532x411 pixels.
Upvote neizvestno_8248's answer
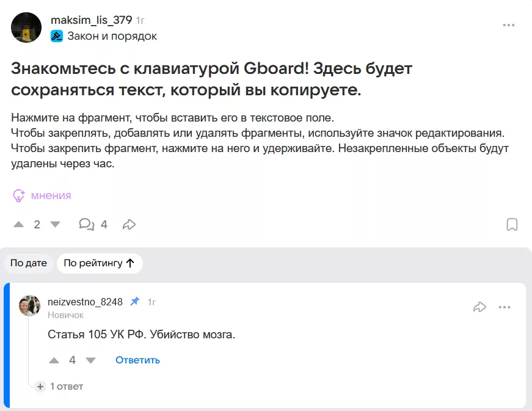(54, 360)
